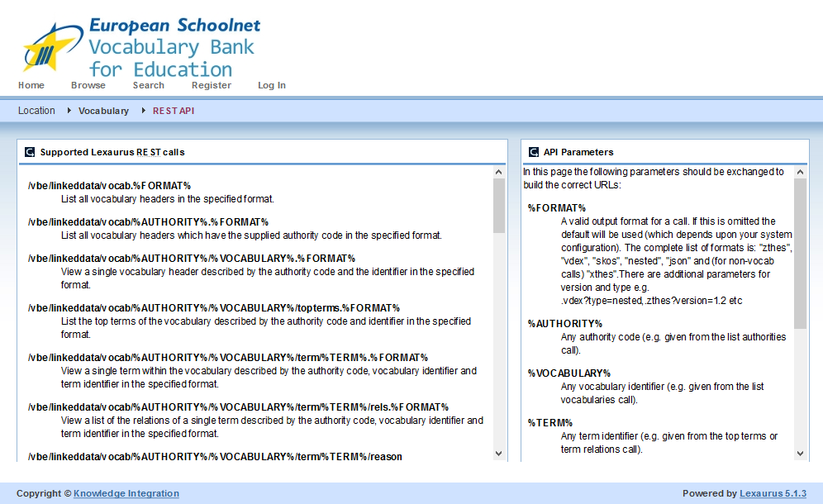
Task: Click the arrow separator before Vocabulary breadcrumb
Action: tap(69, 110)
